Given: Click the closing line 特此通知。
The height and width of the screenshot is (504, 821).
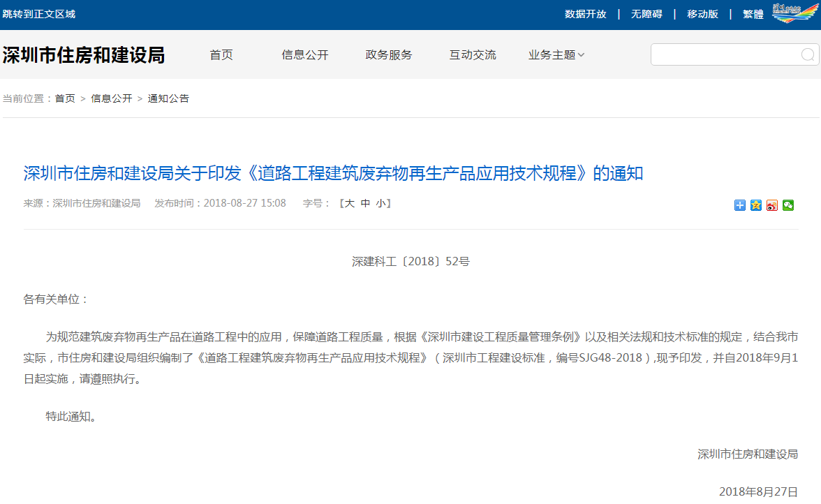Looking at the screenshot, I should [71, 416].
